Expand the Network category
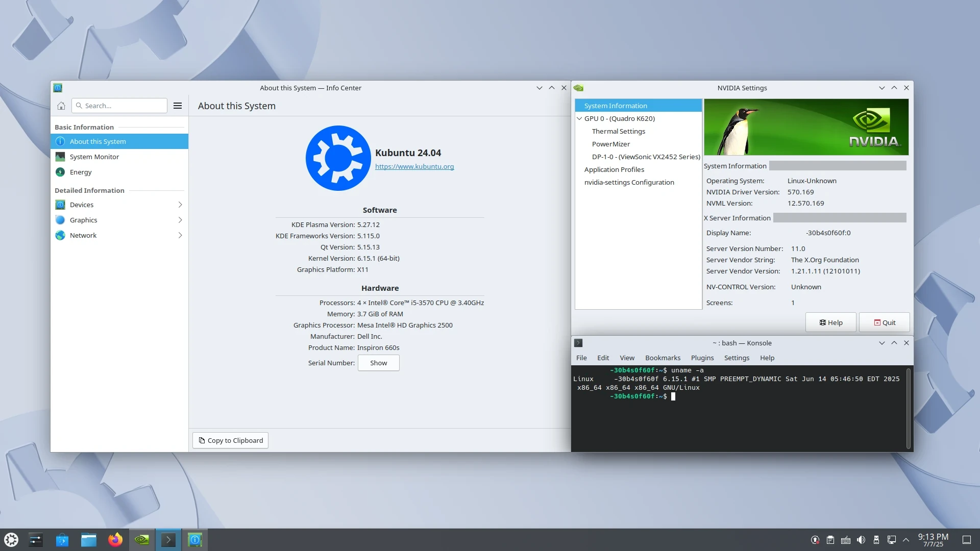 click(x=119, y=235)
